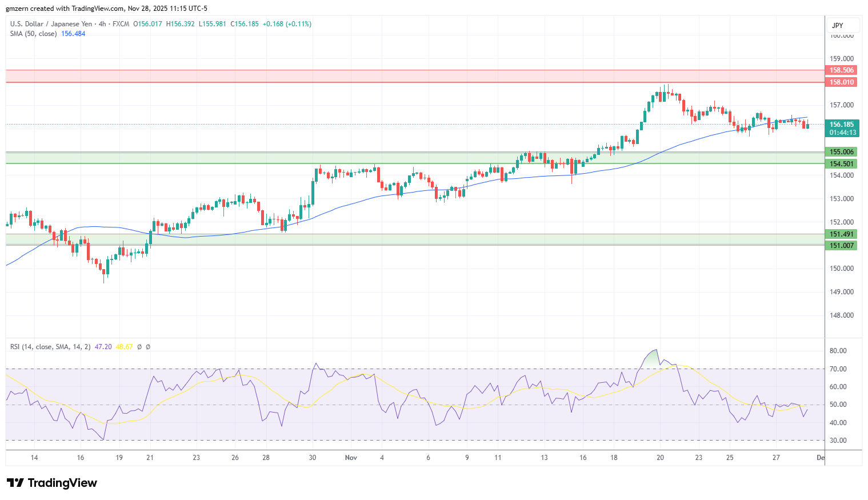
Task: Click the JPY currency label button
Action: [843, 25]
